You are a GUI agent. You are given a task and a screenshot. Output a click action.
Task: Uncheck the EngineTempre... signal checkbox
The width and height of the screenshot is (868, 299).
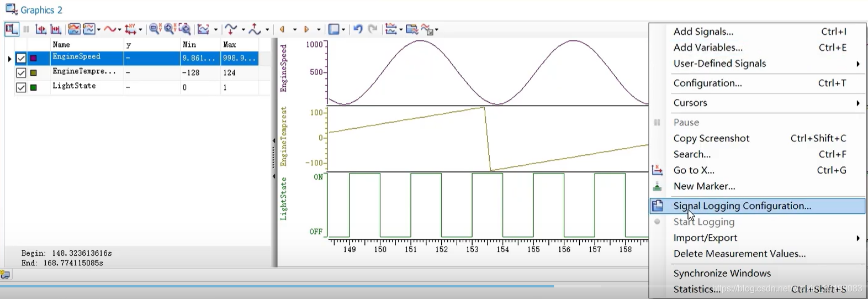tap(21, 73)
